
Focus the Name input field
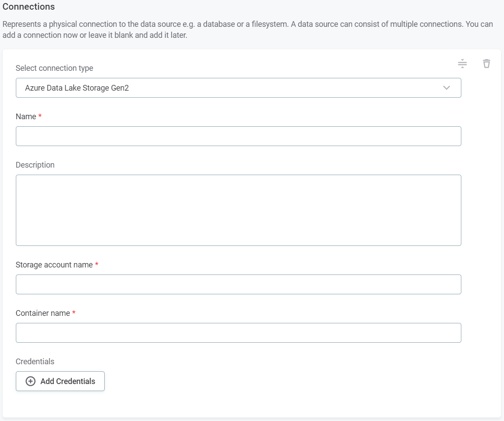238,136
